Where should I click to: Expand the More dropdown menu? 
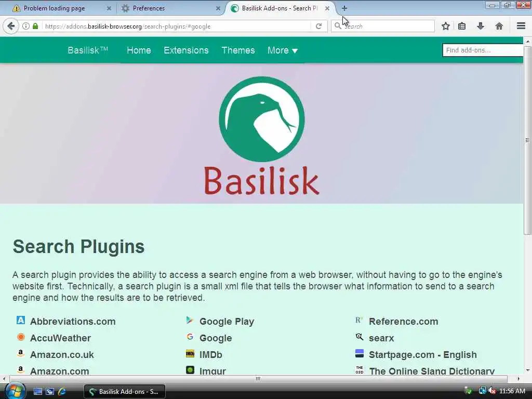[282, 50]
